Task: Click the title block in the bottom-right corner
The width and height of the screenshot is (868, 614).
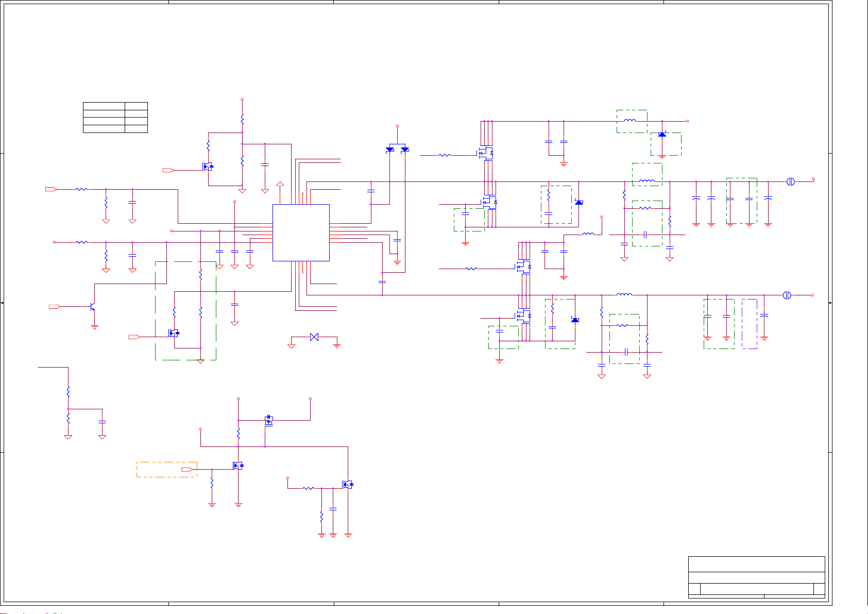Action: [x=757, y=577]
